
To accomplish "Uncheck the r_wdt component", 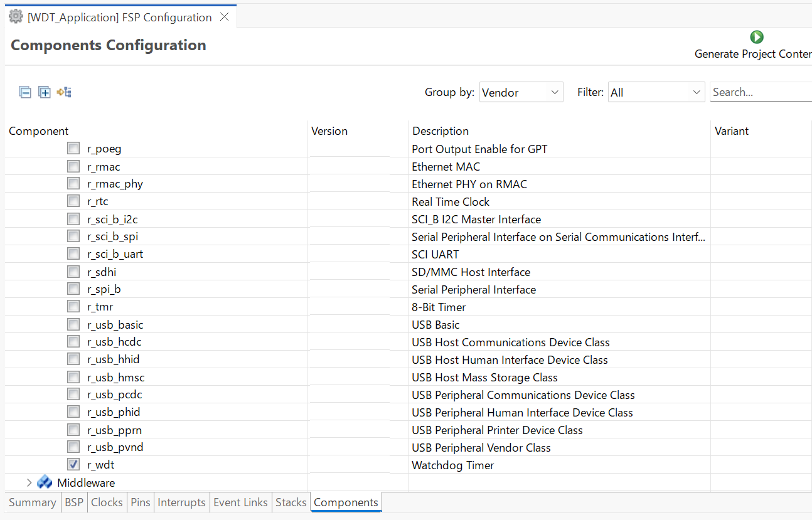I will pyautogui.click(x=73, y=465).
